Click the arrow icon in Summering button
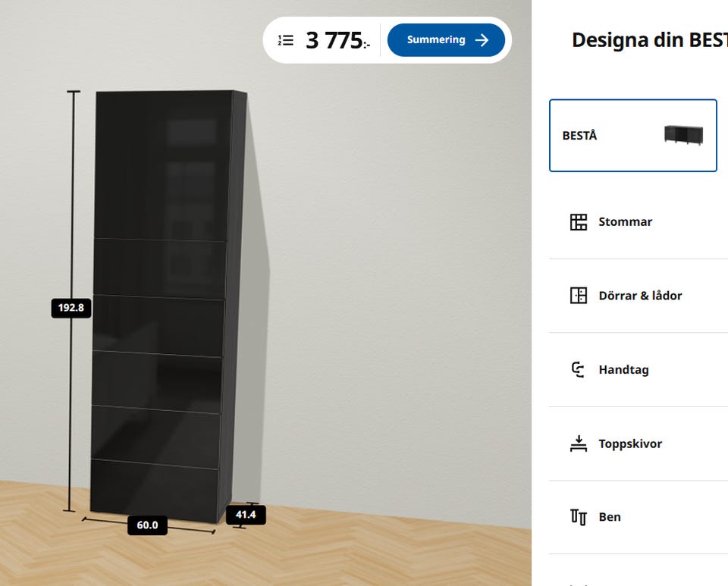This screenshot has width=728, height=586. coord(482,40)
